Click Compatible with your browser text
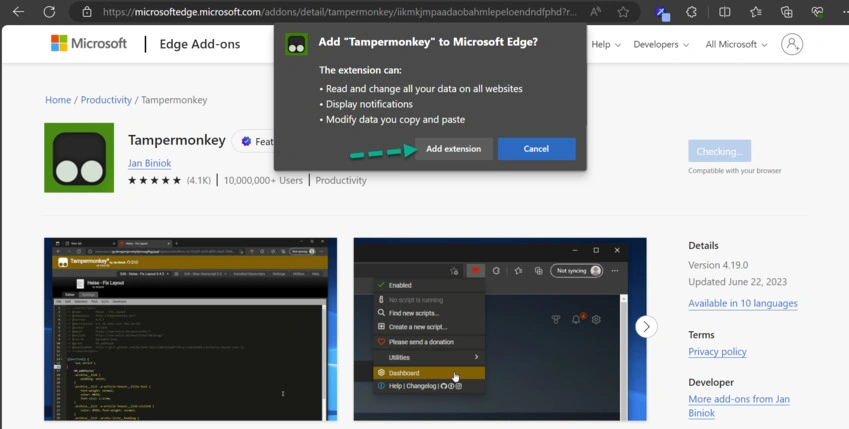The height and width of the screenshot is (429, 849). [x=735, y=171]
